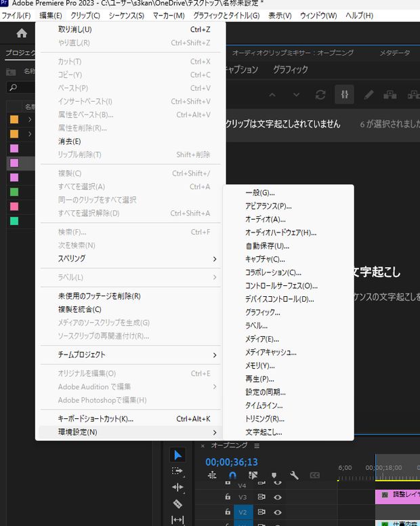420x526 pixels.
Task: Open the シーケンス(S) menu
Action: click(127, 16)
